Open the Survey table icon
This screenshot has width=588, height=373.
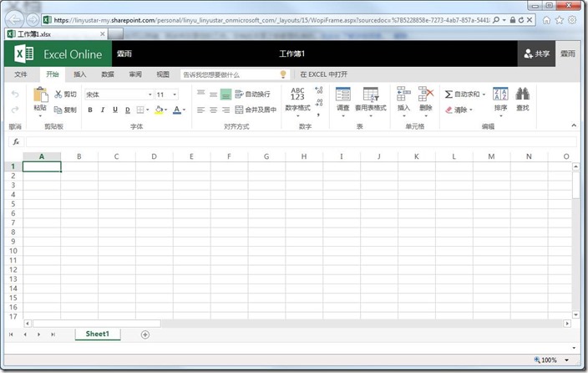[343, 94]
